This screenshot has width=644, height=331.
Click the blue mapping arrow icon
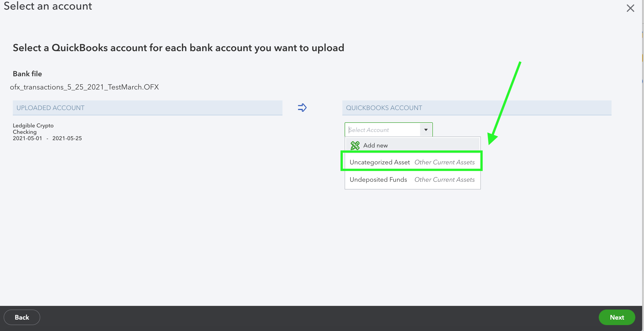click(302, 108)
